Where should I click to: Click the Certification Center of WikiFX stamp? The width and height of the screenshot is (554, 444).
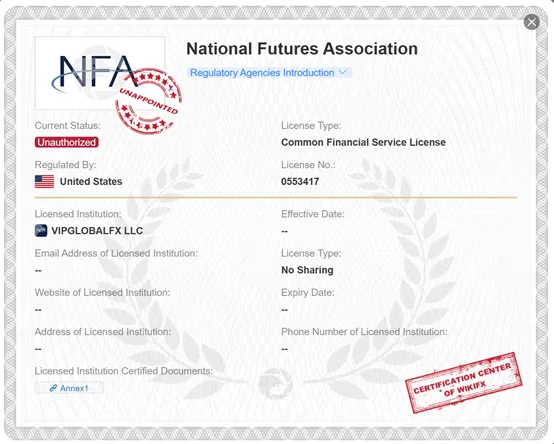464,384
